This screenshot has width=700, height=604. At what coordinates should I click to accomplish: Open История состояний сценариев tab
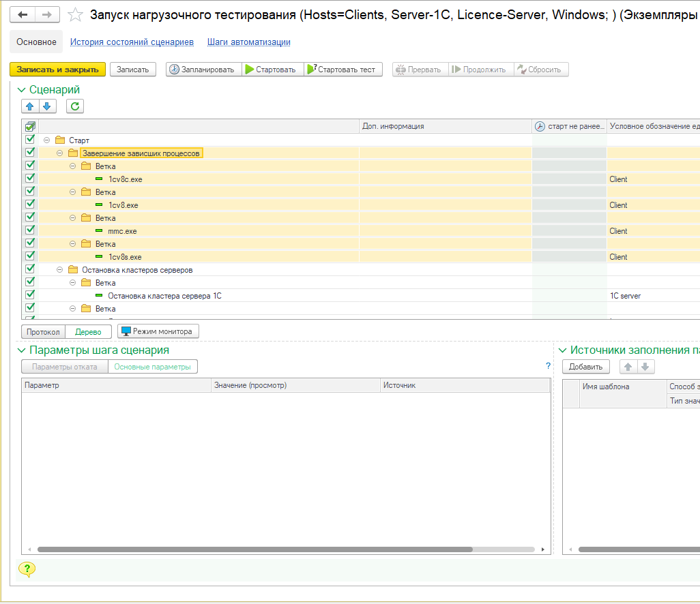pyautogui.click(x=132, y=42)
